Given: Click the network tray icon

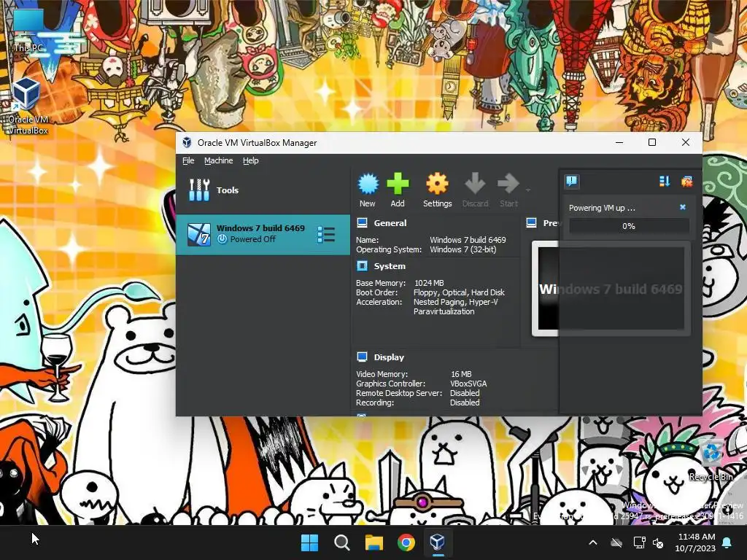Looking at the screenshot, I should coord(639,542).
